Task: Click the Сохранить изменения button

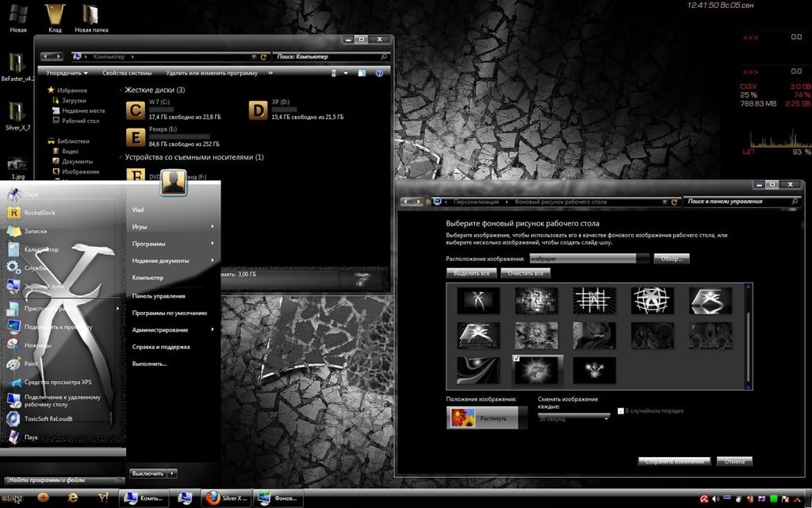Action: click(674, 461)
